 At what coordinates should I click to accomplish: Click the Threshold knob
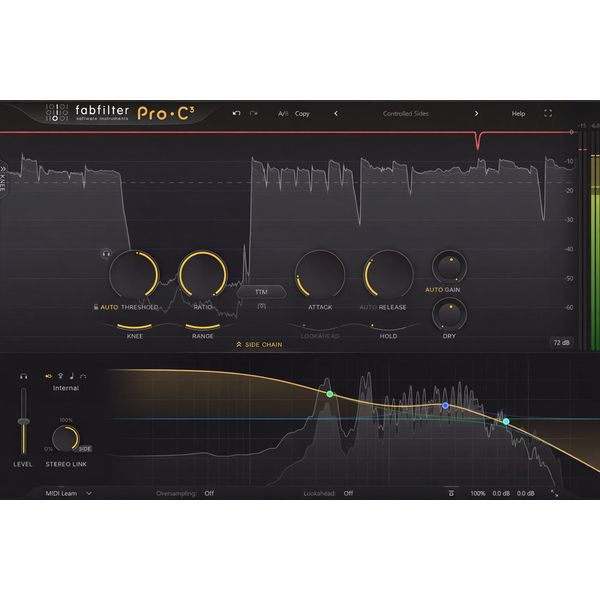[134, 274]
